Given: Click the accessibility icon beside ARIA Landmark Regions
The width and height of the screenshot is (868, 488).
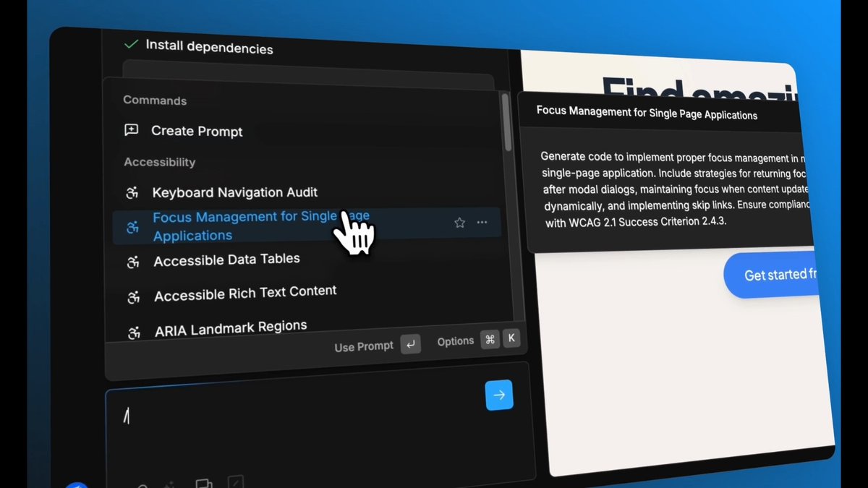Looking at the screenshot, I should (x=135, y=333).
